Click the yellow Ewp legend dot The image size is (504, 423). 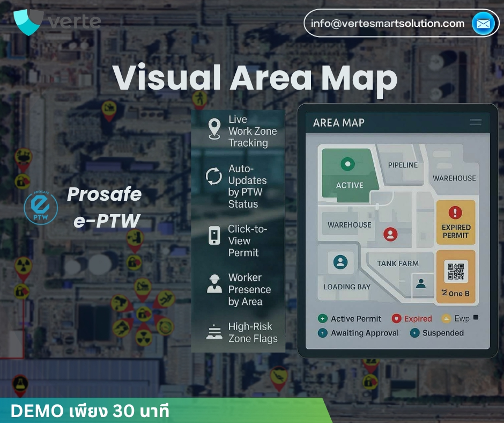(446, 319)
